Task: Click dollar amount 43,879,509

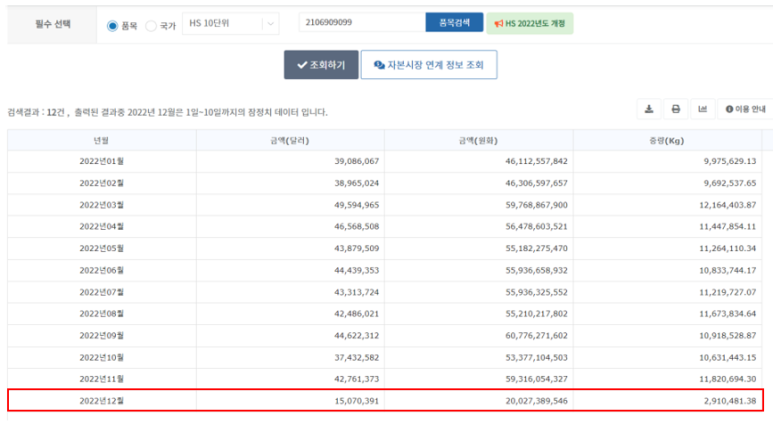Action: [356, 248]
